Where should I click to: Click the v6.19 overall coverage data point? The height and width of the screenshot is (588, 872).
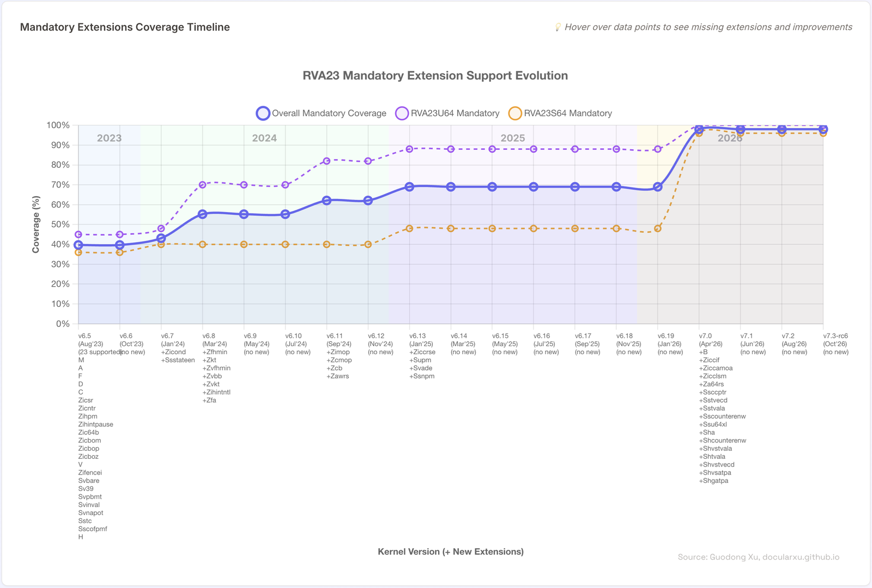[658, 187]
